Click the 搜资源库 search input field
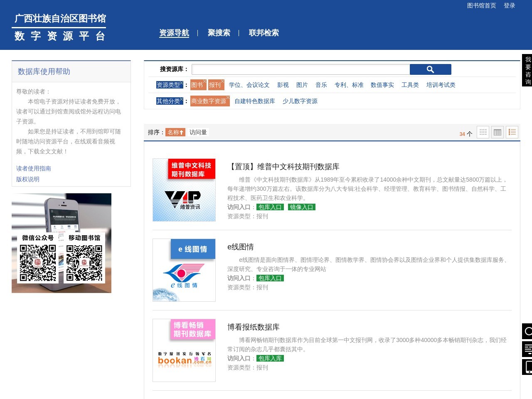 [300, 69]
